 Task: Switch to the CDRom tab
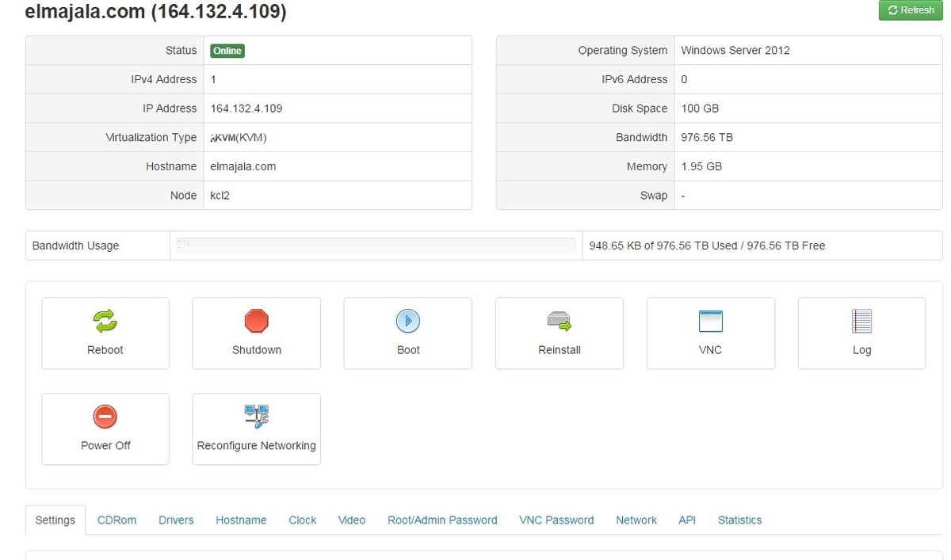(x=116, y=520)
